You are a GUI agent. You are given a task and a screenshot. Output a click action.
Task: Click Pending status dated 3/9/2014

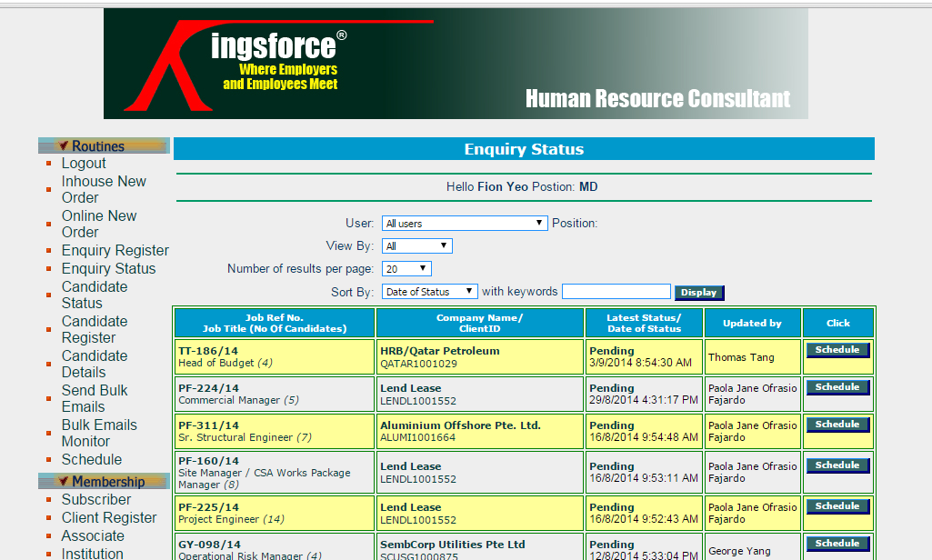(612, 351)
